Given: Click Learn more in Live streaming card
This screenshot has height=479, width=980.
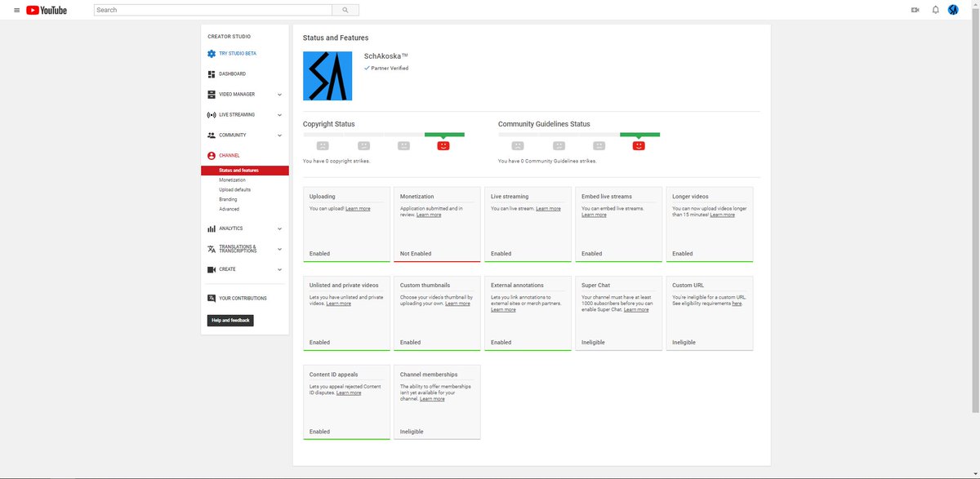Looking at the screenshot, I should [x=548, y=209].
